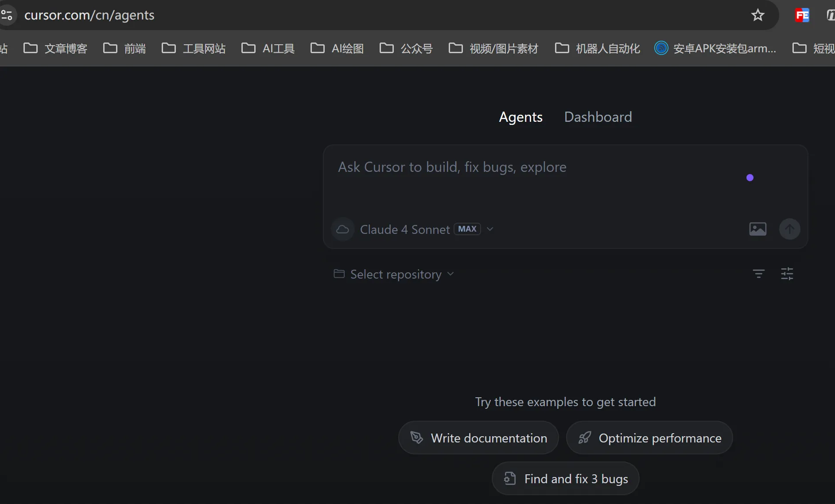Click the cloud model provider icon
Viewport: 835px width, 504px height.
(342, 229)
